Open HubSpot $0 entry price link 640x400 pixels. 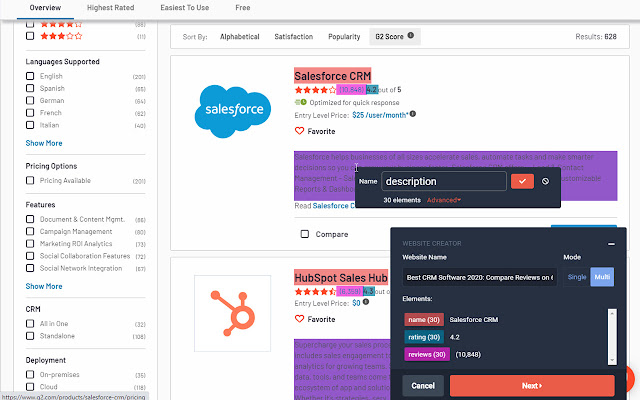pyautogui.click(x=356, y=303)
